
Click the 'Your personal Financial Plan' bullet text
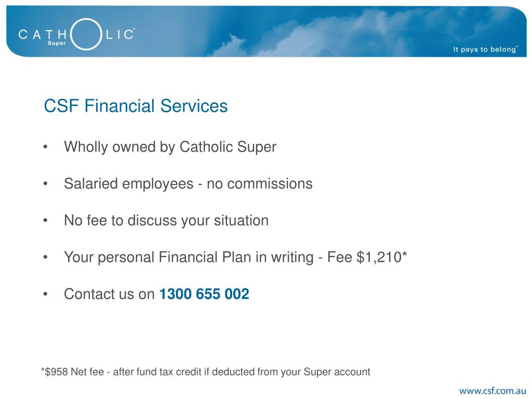coord(189,257)
